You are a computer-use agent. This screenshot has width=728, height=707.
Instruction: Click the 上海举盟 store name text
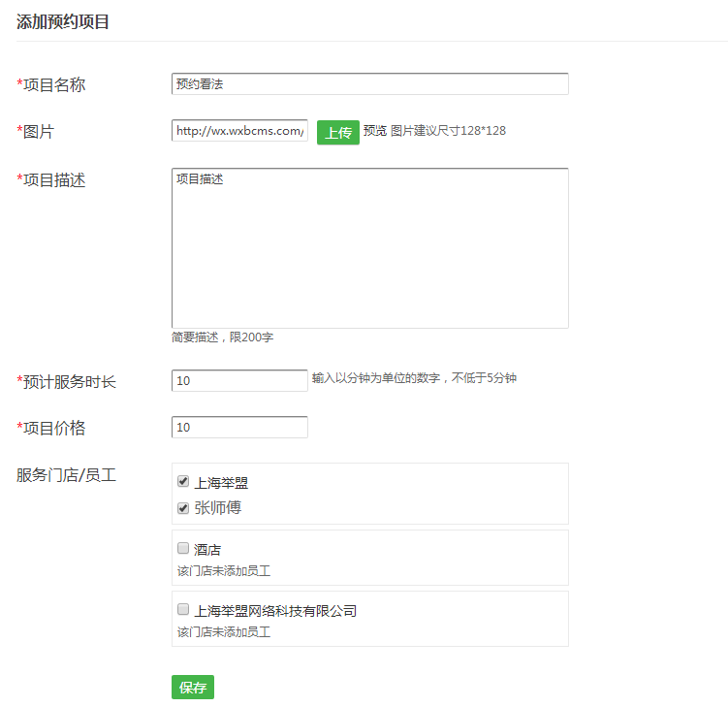pos(221,483)
